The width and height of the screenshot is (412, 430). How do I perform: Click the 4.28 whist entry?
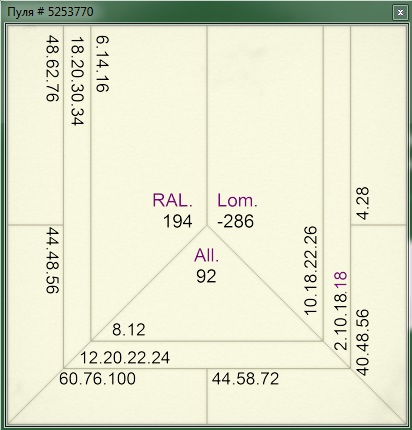point(363,203)
